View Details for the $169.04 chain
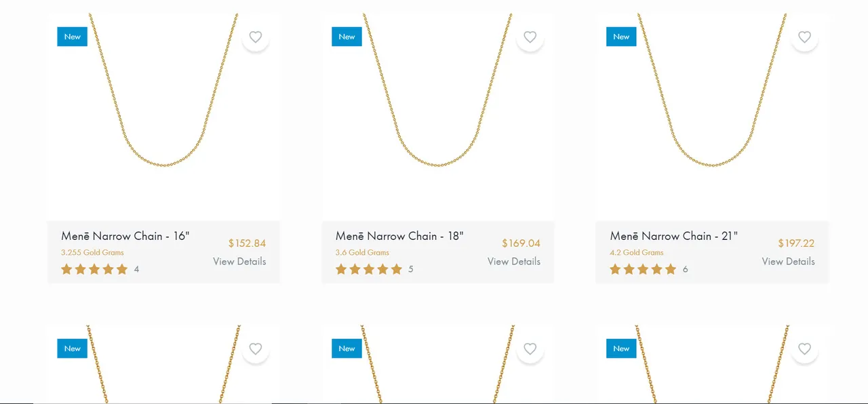This screenshot has height=404, width=868. (x=514, y=262)
